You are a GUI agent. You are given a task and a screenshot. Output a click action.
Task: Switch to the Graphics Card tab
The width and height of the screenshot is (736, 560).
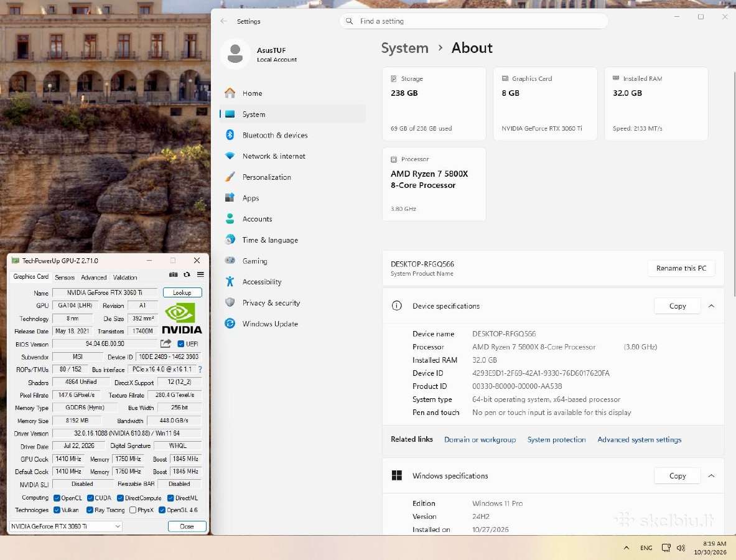(30, 277)
